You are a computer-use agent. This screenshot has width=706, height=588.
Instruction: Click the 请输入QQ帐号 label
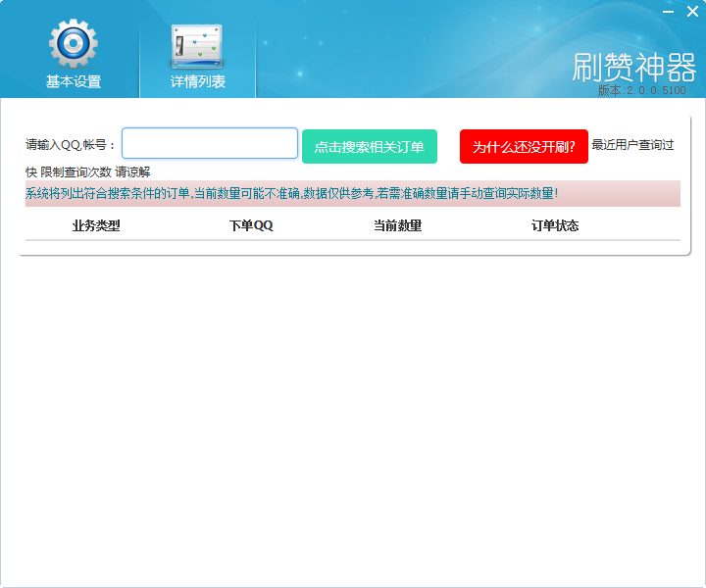point(71,145)
